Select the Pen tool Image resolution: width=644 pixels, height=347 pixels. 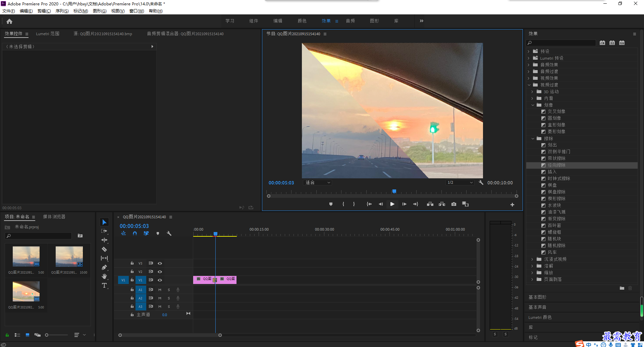coord(104,267)
